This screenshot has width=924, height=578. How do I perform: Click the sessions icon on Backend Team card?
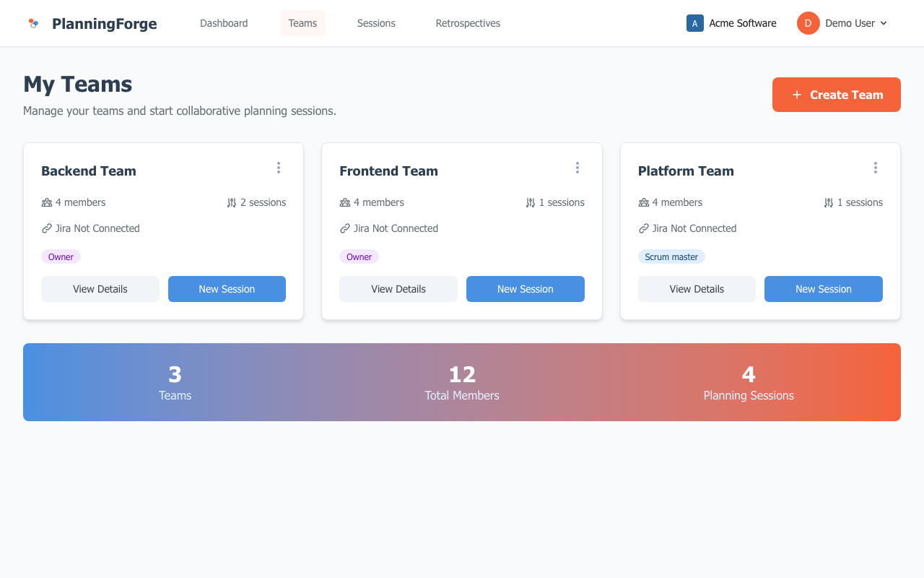coord(230,202)
